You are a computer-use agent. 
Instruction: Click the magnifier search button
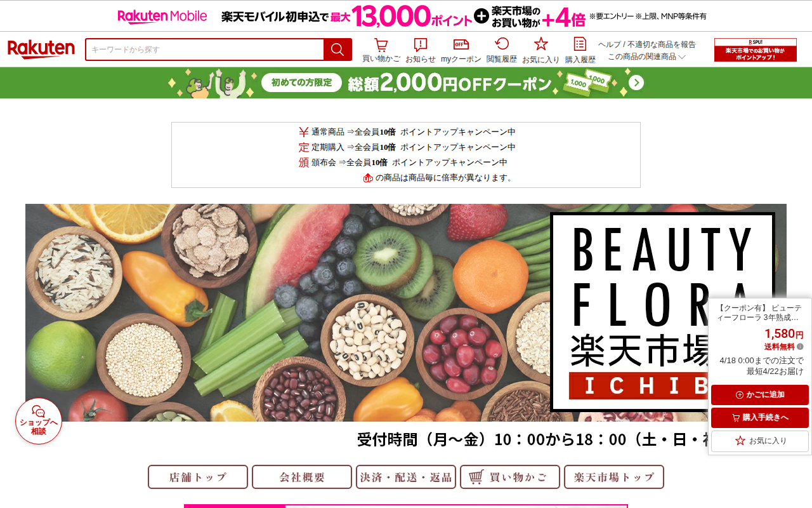[x=337, y=50]
